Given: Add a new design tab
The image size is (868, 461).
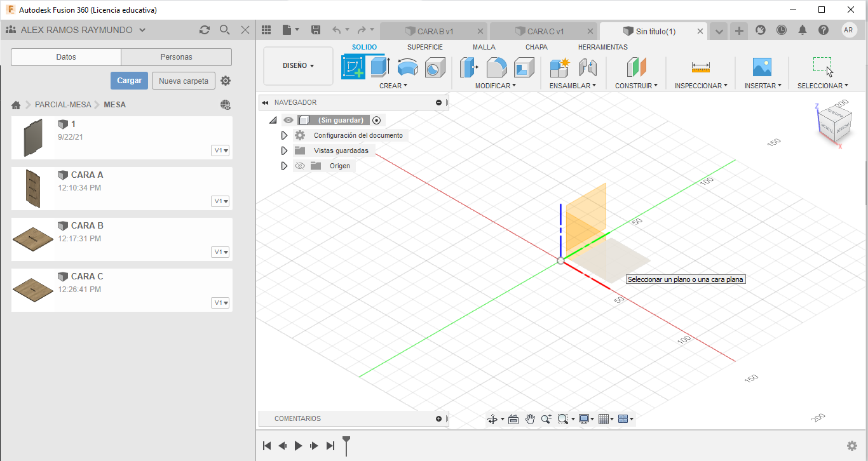Looking at the screenshot, I should click(738, 30).
